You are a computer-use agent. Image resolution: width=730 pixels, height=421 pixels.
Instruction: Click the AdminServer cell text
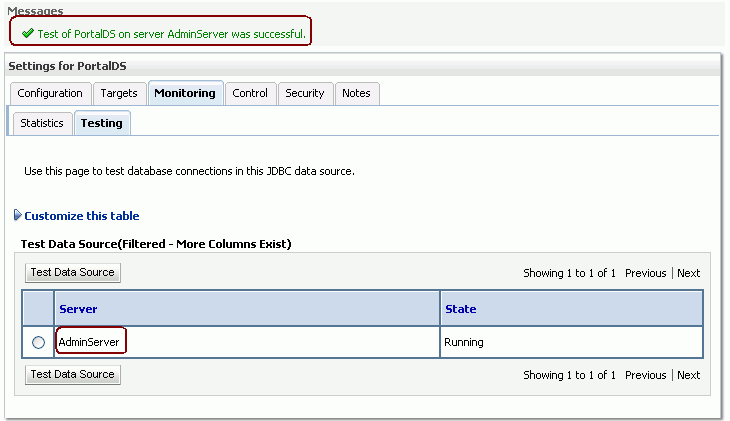tap(89, 342)
